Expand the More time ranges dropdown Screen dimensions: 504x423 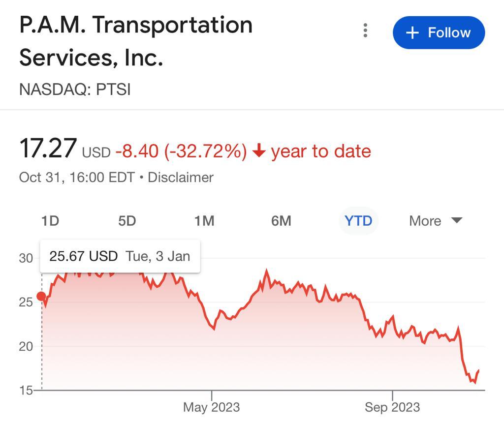pos(436,221)
